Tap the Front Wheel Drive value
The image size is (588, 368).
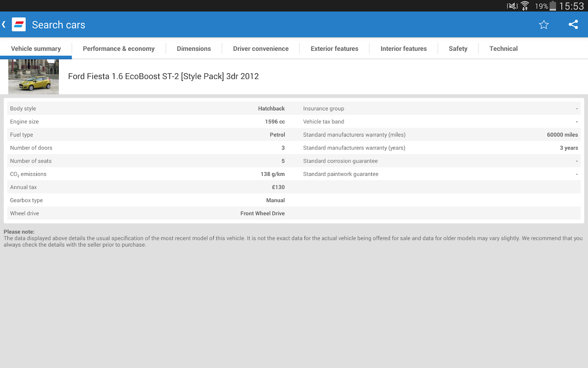click(x=262, y=213)
